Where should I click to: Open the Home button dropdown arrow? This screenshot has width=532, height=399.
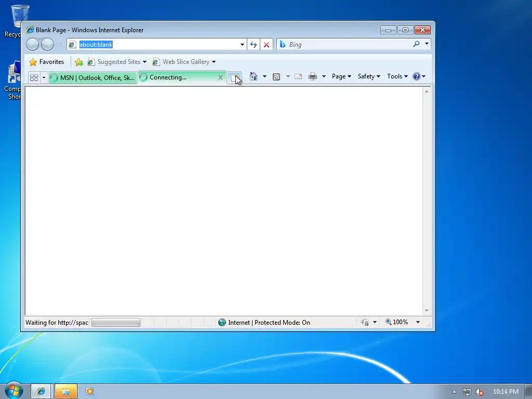pyautogui.click(x=264, y=76)
